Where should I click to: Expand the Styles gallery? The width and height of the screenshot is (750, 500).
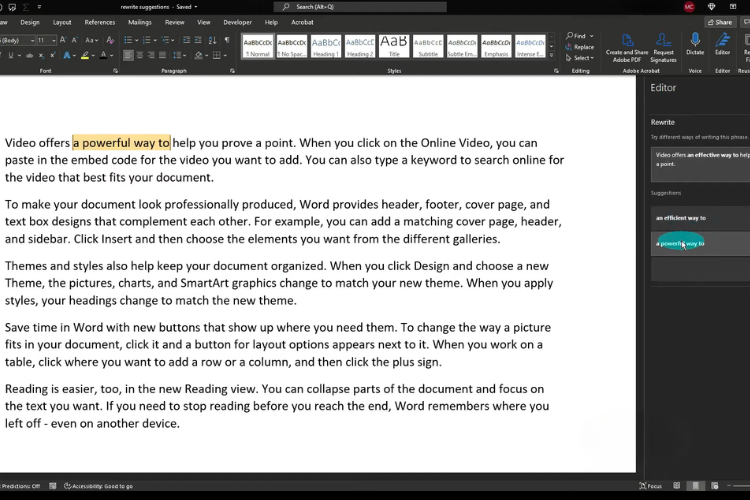pyautogui.click(x=551, y=56)
